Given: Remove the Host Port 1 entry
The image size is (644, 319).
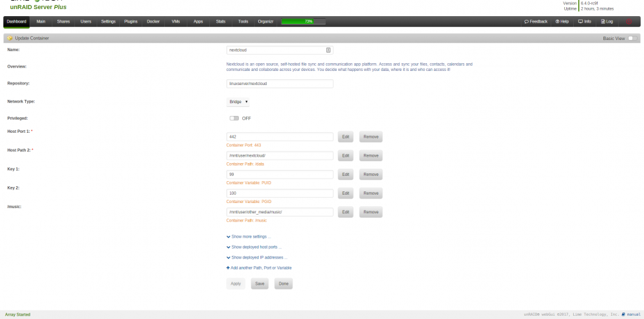Looking at the screenshot, I should point(371,137).
